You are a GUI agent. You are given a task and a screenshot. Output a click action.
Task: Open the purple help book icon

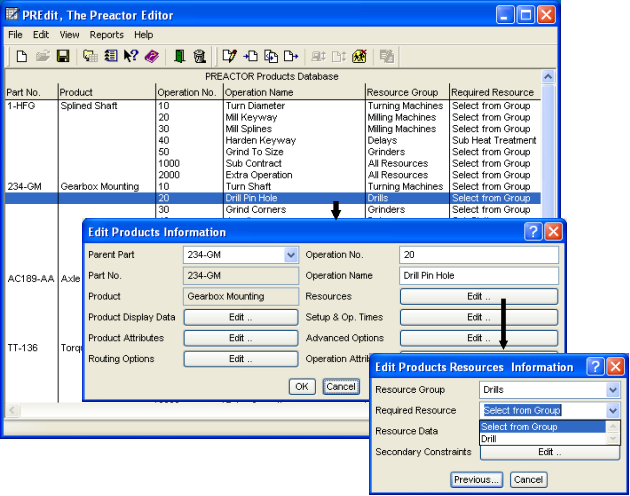pyautogui.click(x=151, y=56)
